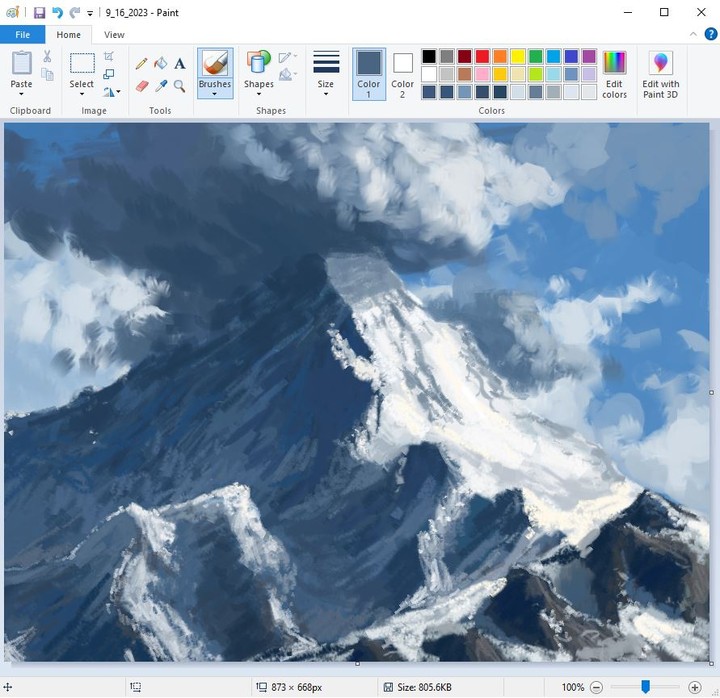The width and height of the screenshot is (720, 698).
Task: Click the right-side canvas resize handle
Action: (711, 393)
